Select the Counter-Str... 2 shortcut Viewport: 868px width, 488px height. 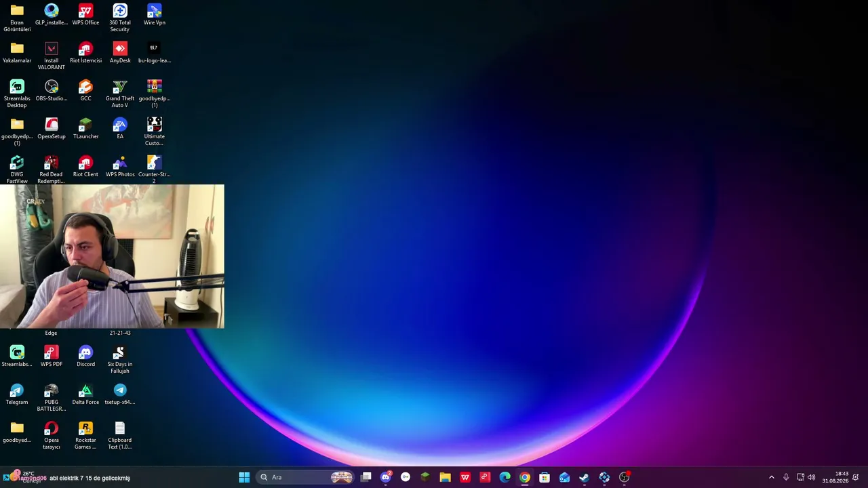(x=155, y=169)
